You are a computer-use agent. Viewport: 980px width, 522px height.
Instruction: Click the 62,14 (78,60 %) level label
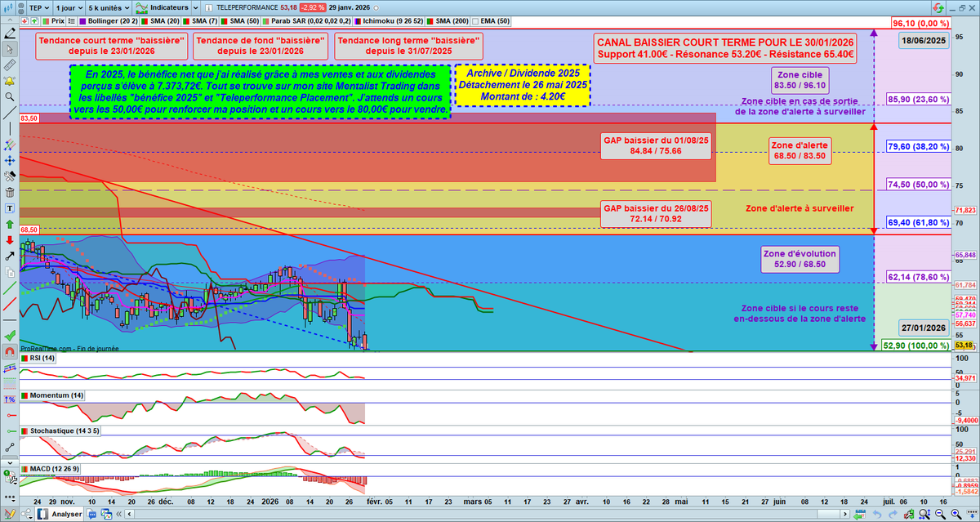[x=918, y=278]
